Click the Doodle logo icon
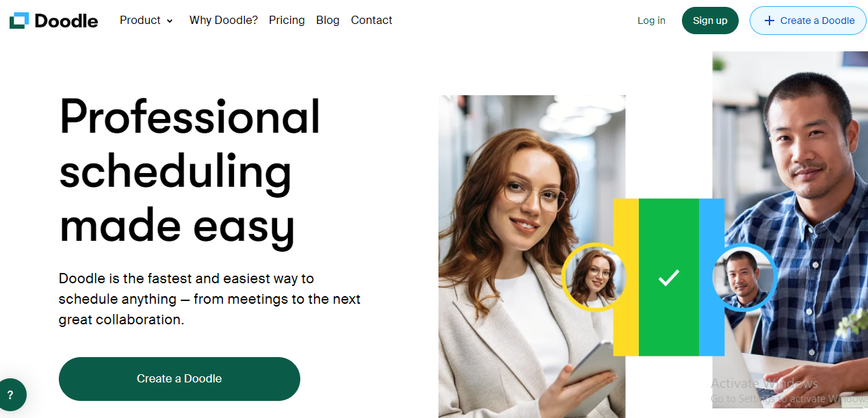This screenshot has width=868, height=418. (18, 21)
